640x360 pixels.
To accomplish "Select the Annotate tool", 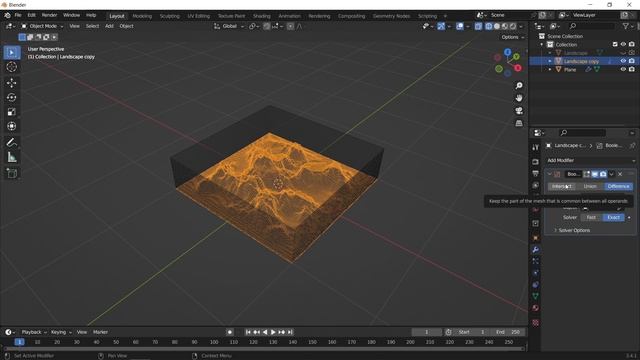I will pos(11,142).
